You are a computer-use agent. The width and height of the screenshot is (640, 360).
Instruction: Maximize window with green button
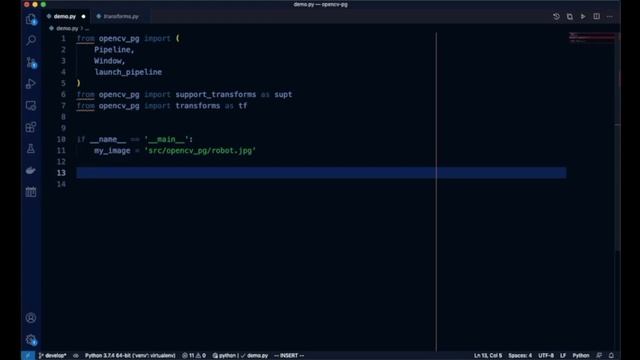pos(43,4)
